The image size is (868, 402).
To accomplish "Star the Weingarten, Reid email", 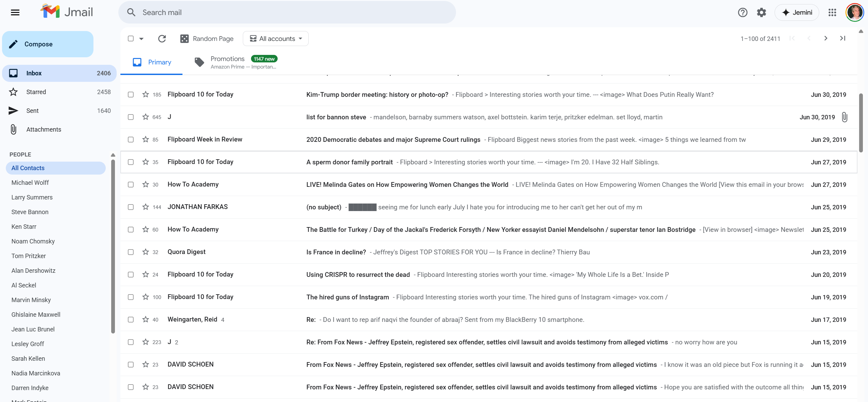I will (146, 319).
